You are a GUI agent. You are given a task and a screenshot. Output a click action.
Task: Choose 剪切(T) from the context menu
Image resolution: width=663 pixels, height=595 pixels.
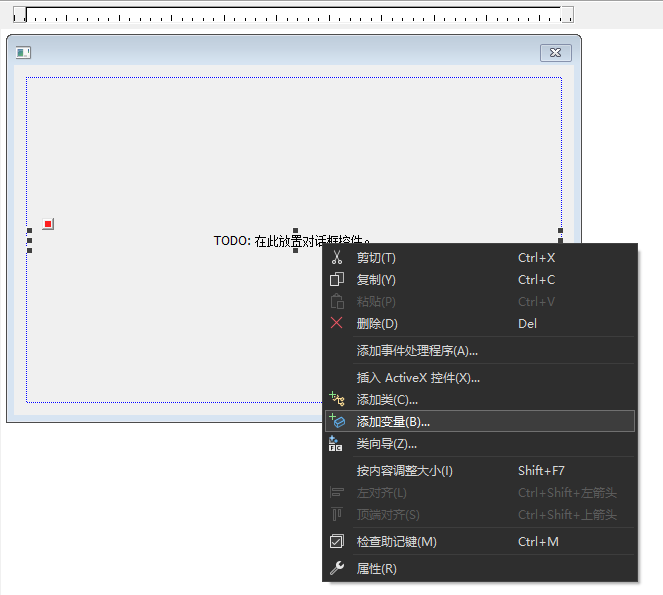480,258
